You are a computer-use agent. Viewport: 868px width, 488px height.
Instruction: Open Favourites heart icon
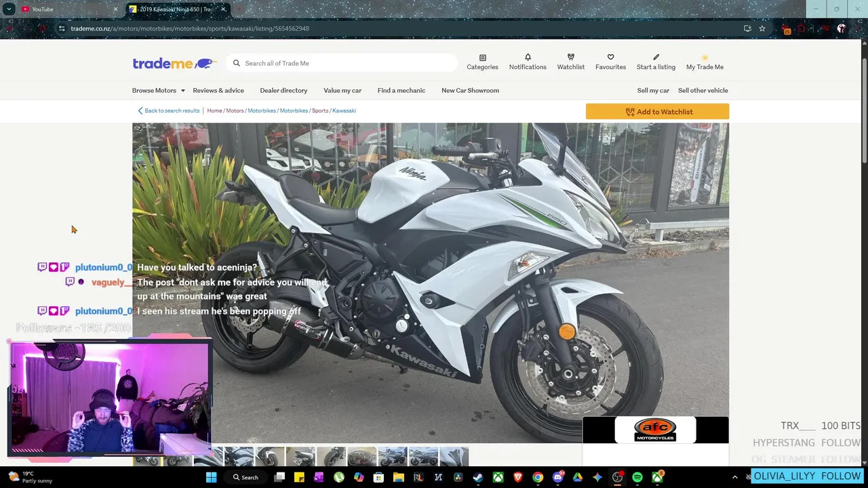click(x=610, y=62)
